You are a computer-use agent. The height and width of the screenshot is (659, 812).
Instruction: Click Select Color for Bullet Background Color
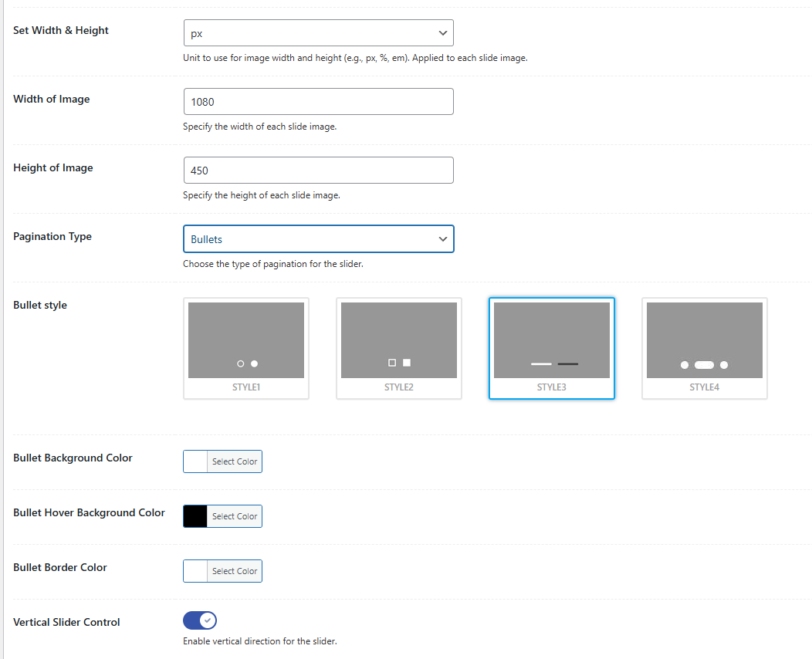click(233, 461)
